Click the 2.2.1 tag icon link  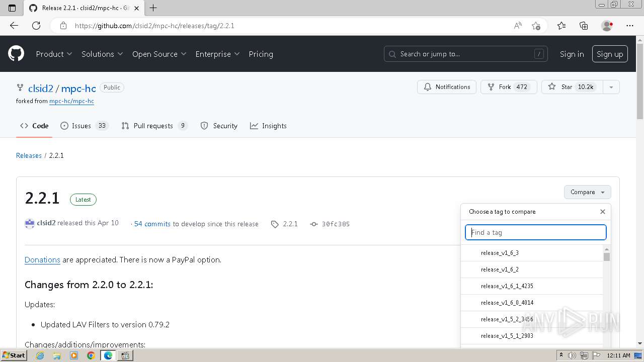point(284,224)
